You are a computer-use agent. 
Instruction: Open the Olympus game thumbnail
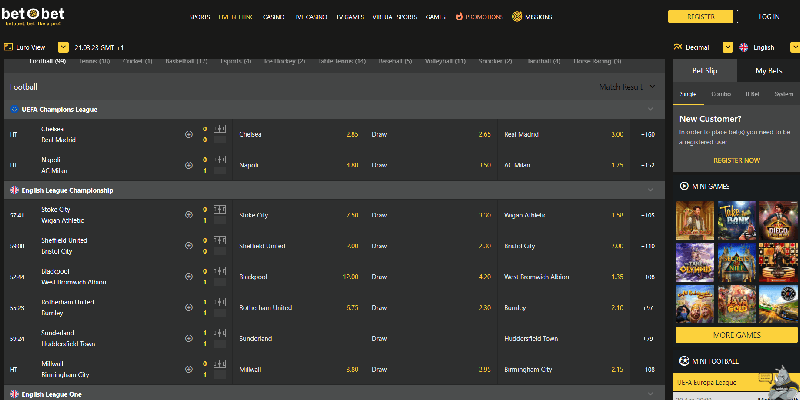pos(695,262)
